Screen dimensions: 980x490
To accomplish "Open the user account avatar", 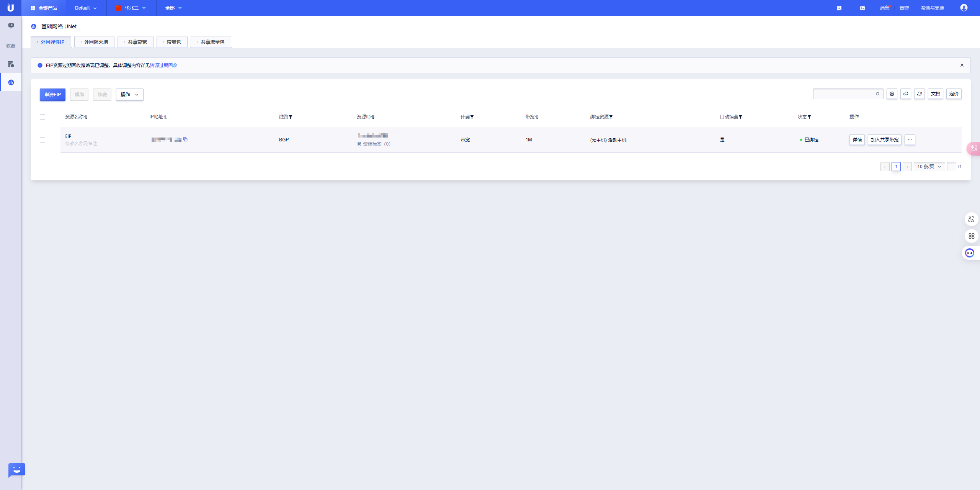I will point(964,8).
